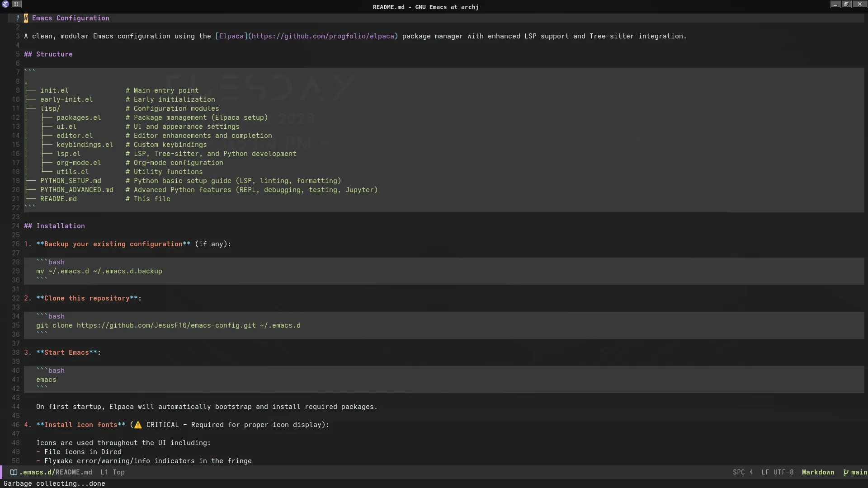Click PYTHON_SETUP.md in the file tree

point(71,181)
